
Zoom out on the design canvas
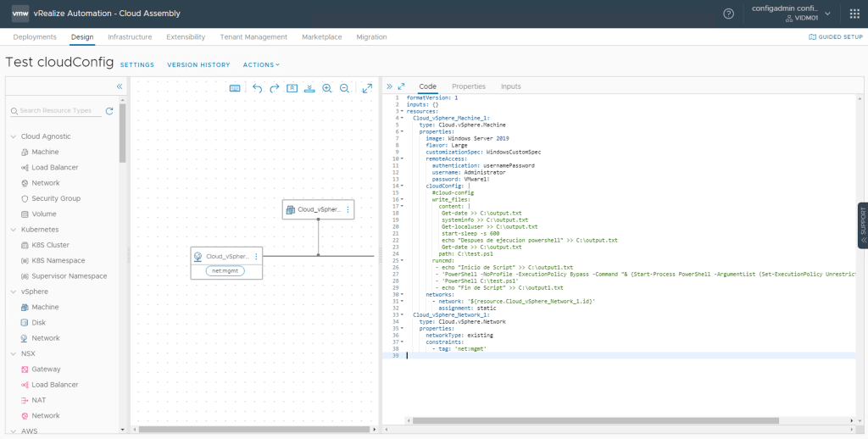(x=344, y=88)
